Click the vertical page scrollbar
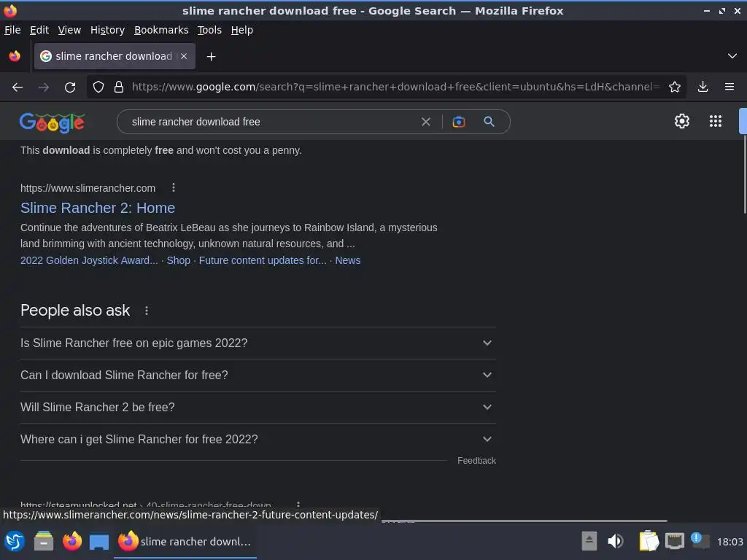Image resolution: width=747 pixels, height=560 pixels. [744, 174]
